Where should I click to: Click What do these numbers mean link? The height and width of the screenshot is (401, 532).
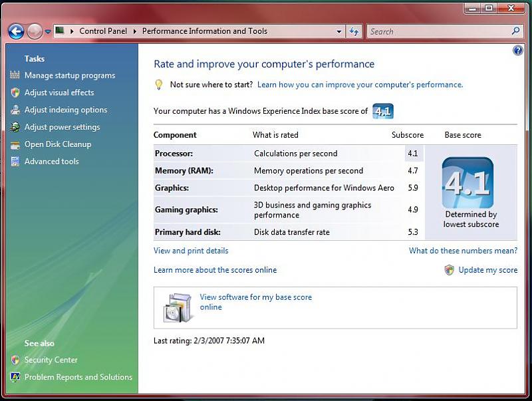coord(463,251)
